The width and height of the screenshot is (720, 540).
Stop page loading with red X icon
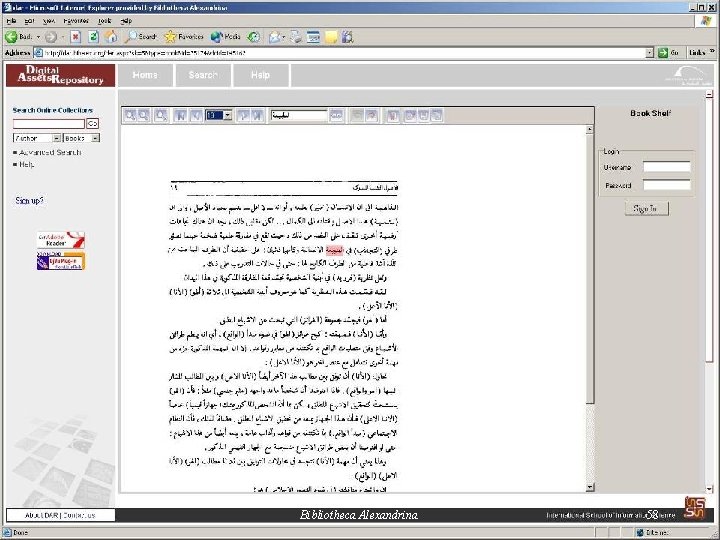pyautogui.click(x=75, y=37)
